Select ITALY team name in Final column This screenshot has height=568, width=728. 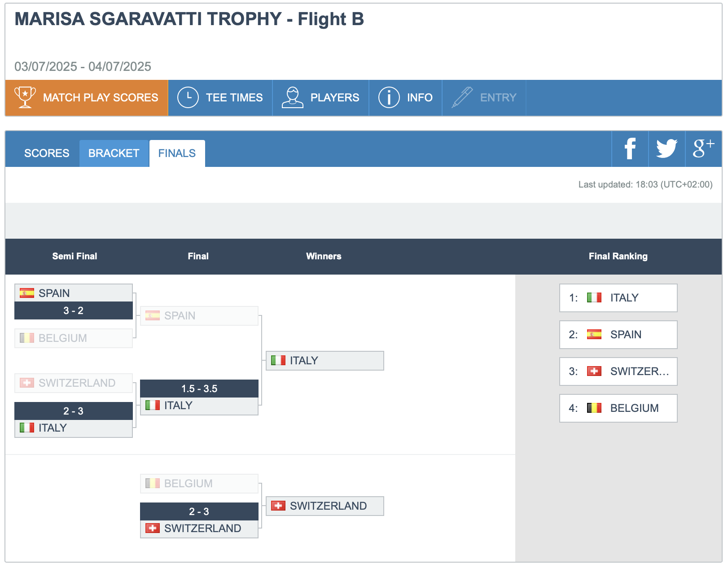178,406
